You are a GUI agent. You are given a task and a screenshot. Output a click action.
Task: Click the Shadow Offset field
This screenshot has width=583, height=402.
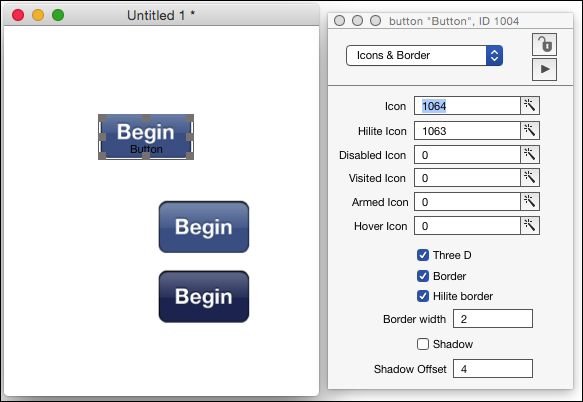(493, 369)
